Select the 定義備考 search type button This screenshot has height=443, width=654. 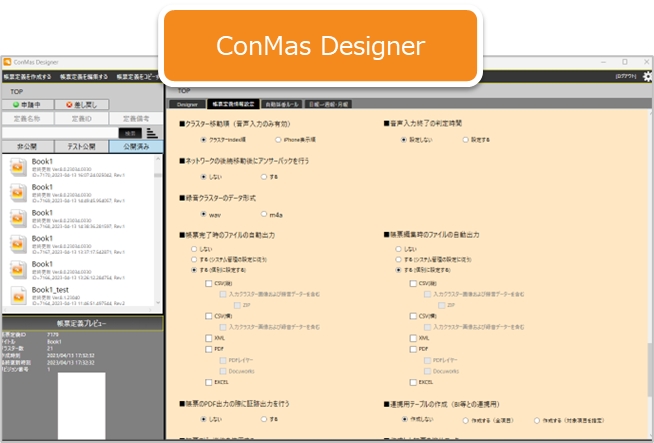[x=136, y=119]
